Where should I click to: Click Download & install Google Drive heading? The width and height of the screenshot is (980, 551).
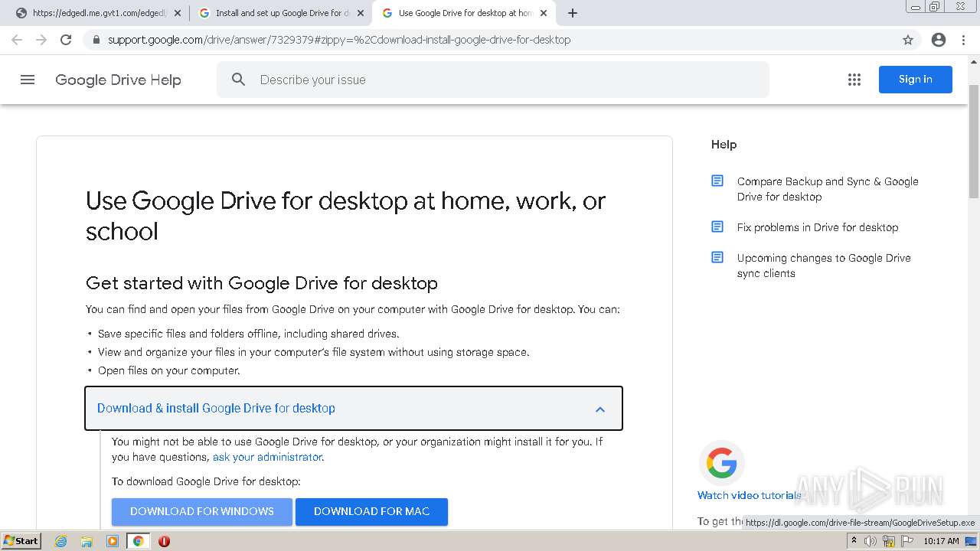216,408
